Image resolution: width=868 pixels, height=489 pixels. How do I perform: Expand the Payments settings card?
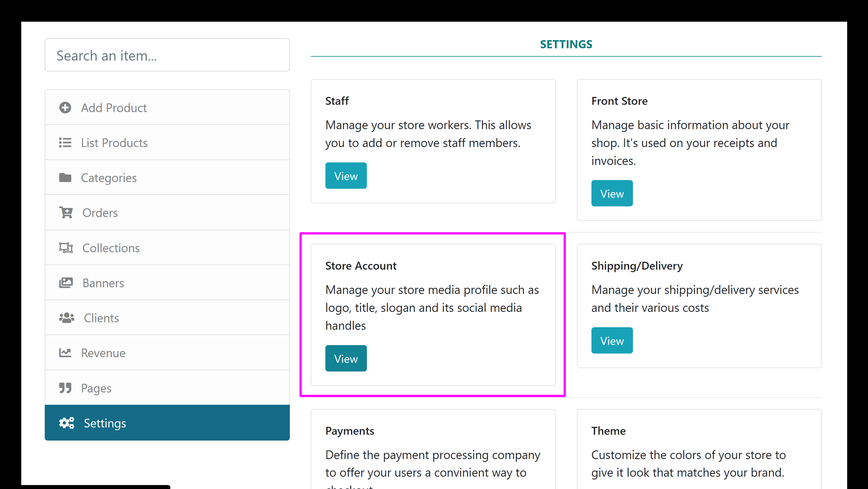[349, 430]
